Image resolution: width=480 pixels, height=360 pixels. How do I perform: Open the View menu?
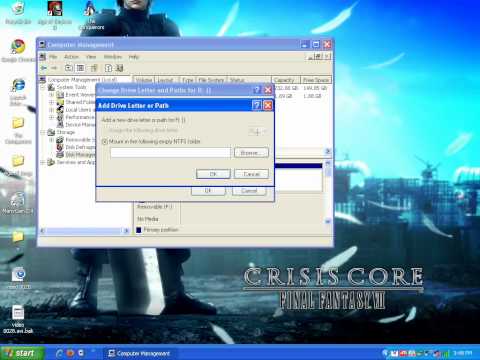91,57
